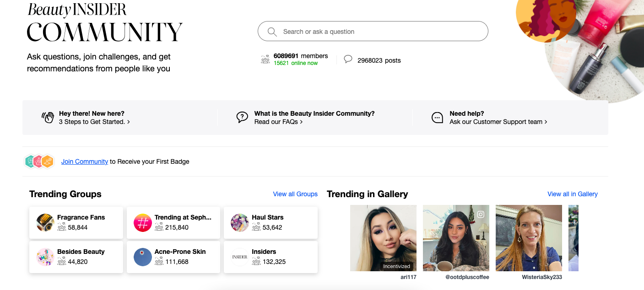Open Acne-Prone Skin group avatar
Viewport: 644px width, 290px height.
click(x=143, y=257)
